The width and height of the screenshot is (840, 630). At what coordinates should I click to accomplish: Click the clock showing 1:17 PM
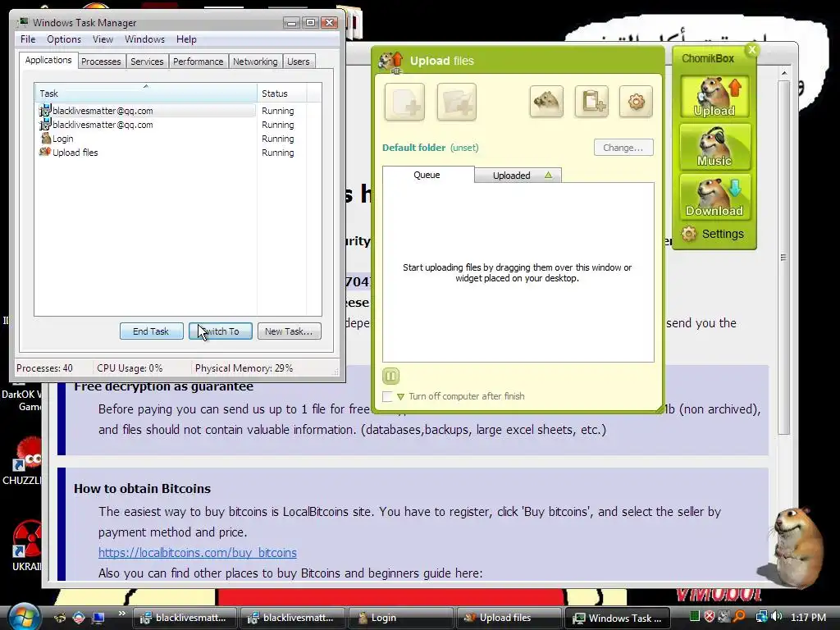click(808, 617)
